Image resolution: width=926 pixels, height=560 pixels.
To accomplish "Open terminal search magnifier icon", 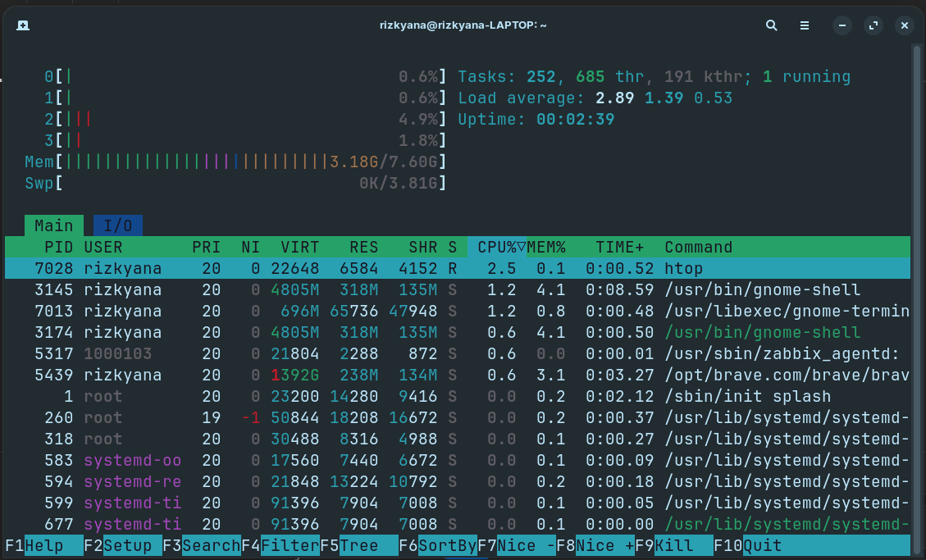I will [771, 25].
